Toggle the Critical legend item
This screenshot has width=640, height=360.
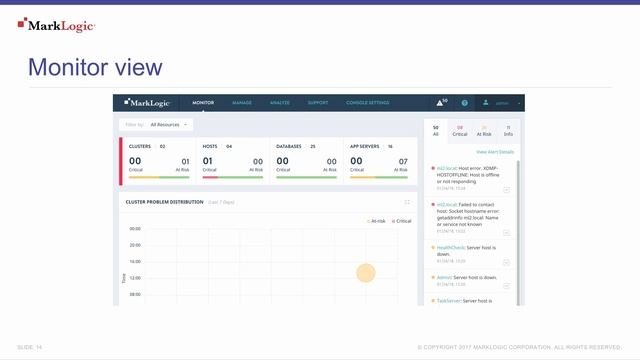click(402, 221)
